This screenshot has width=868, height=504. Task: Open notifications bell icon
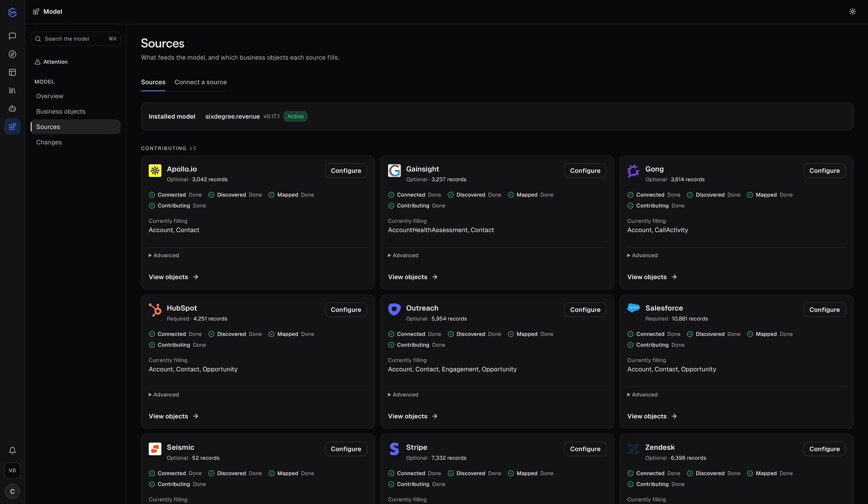(12, 451)
